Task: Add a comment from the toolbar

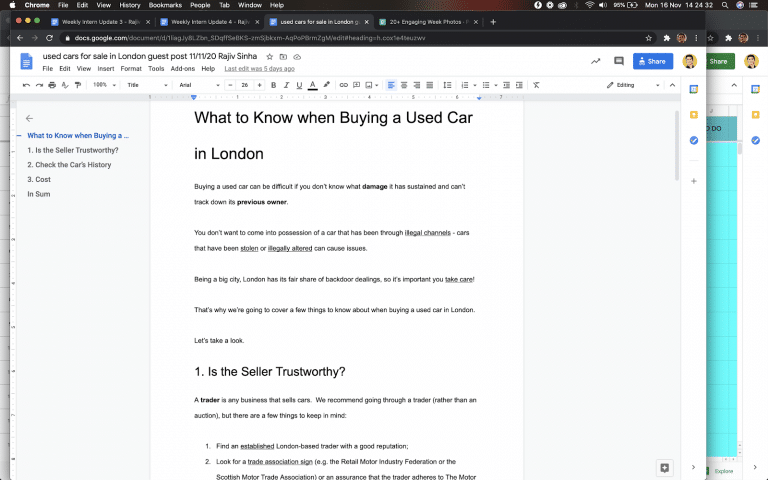Action: pos(357,85)
